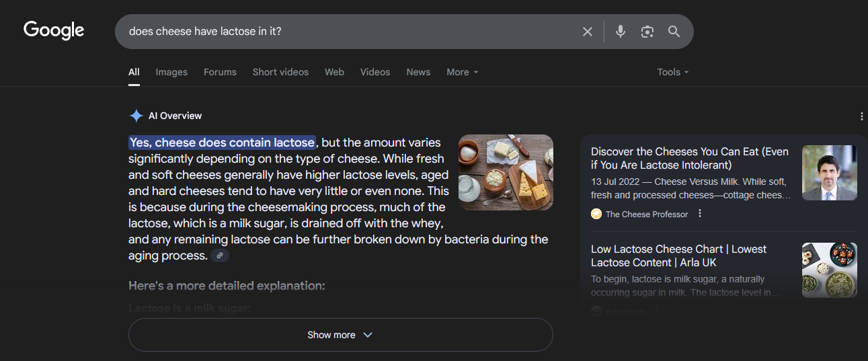Screen dimensions: 868x361
Task: Click The Cheese Professor site favicon
Action: click(596, 214)
